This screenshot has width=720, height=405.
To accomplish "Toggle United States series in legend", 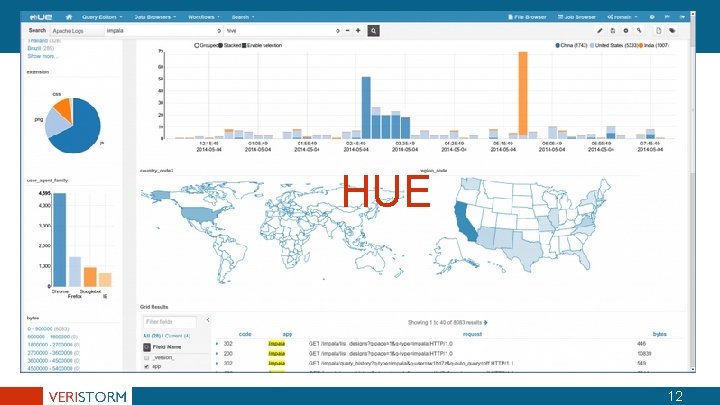I will [x=614, y=45].
